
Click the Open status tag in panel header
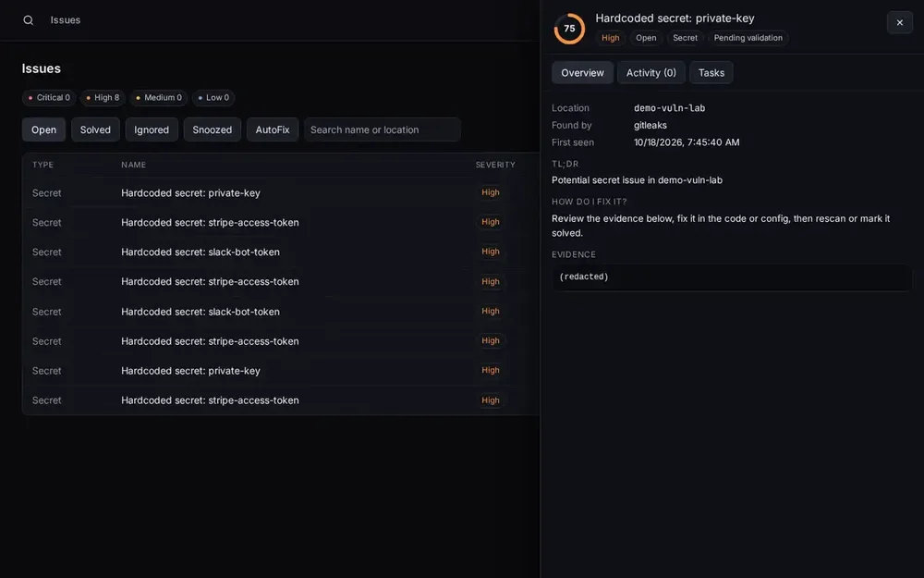[646, 38]
